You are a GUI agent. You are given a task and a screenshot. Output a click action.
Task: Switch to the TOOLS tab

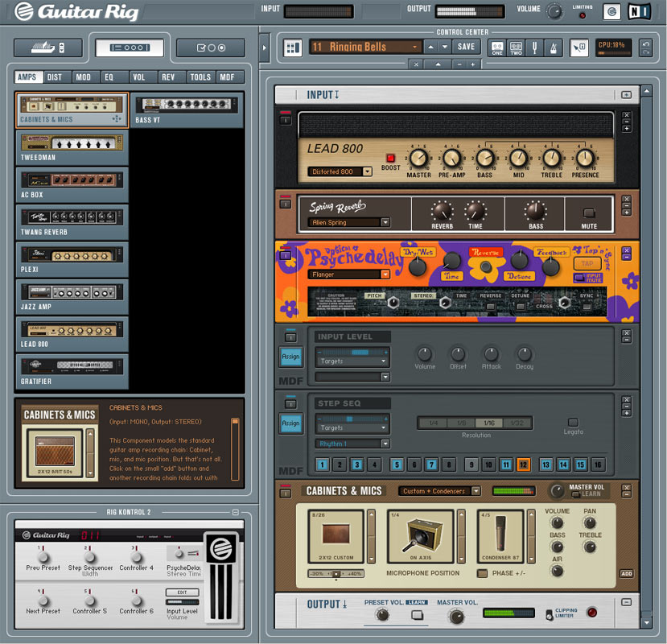[x=200, y=77]
